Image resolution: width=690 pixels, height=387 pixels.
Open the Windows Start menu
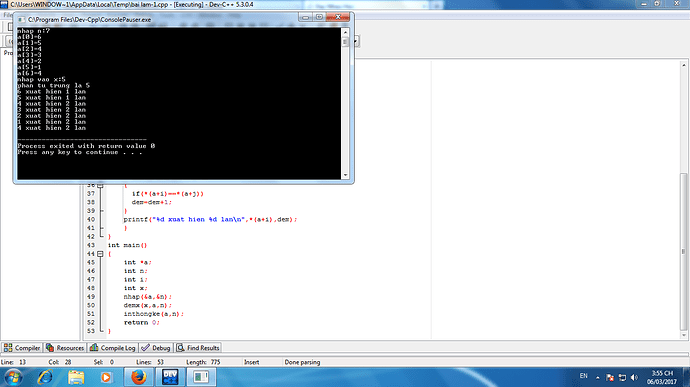[14, 377]
